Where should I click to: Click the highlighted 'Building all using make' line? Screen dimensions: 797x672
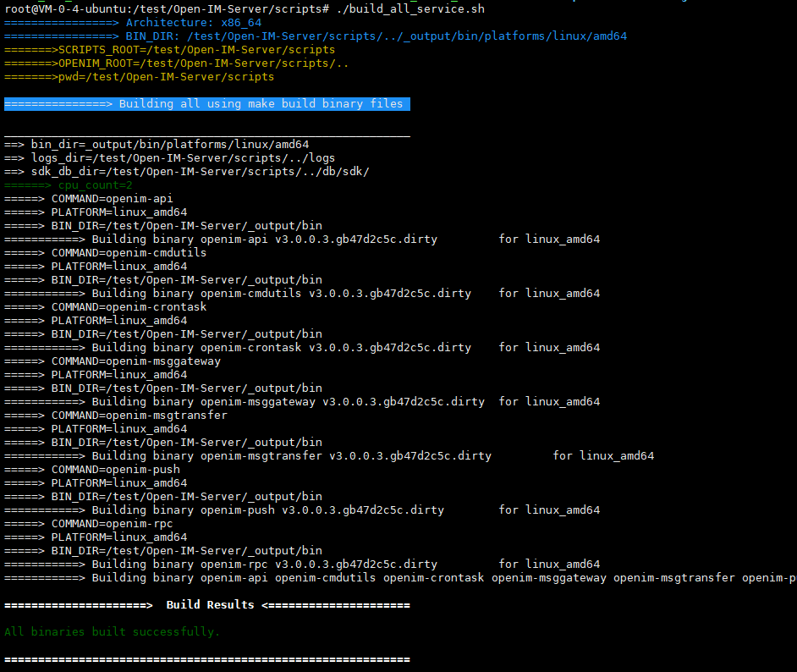[207, 104]
